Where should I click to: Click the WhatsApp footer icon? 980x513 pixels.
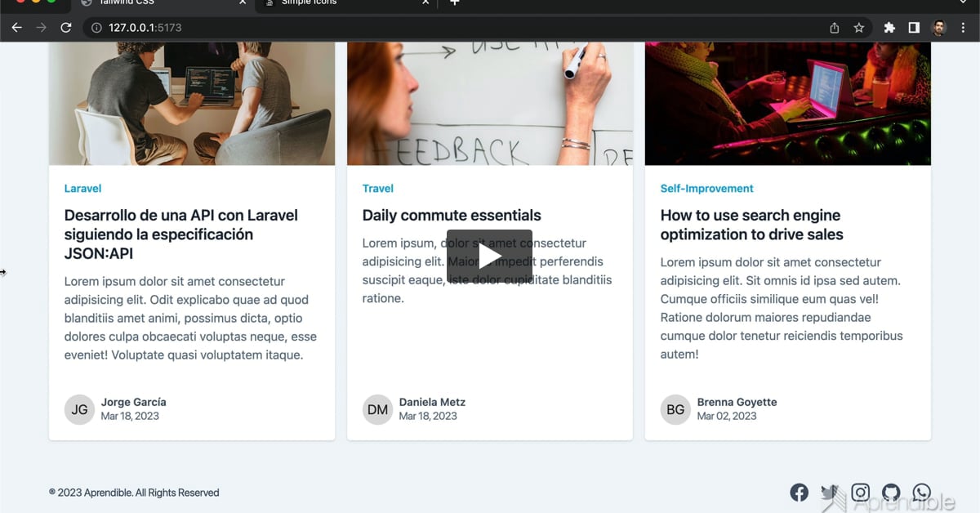coord(921,492)
